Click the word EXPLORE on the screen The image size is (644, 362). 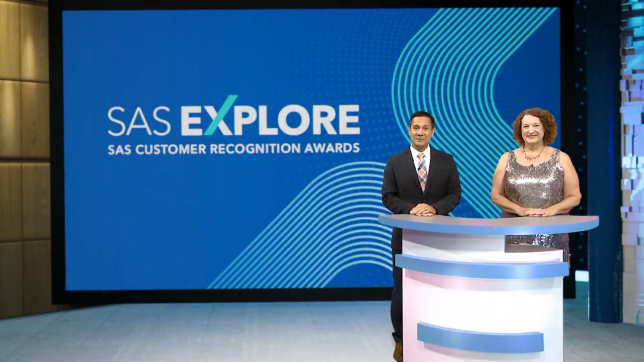pyautogui.click(x=270, y=120)
